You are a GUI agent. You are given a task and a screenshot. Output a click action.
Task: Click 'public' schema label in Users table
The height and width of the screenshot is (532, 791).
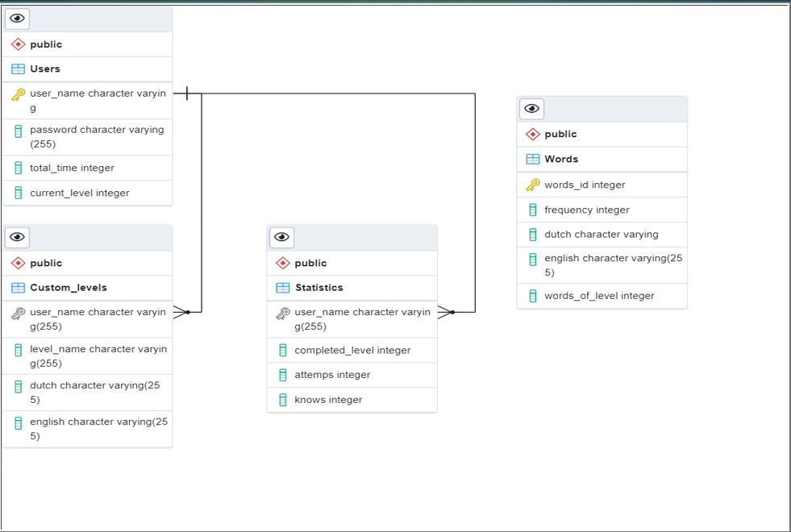(46, 44)
